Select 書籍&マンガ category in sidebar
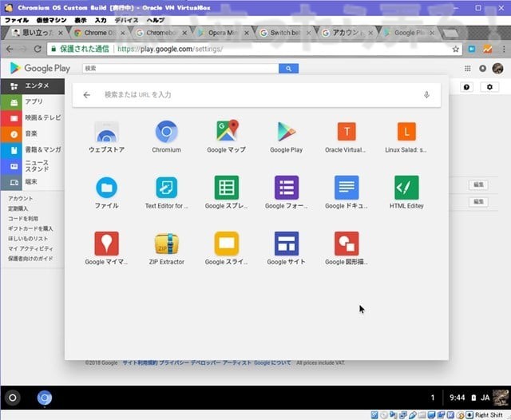Viewport: 511px width, 420px height. click(x=33, y=150)
